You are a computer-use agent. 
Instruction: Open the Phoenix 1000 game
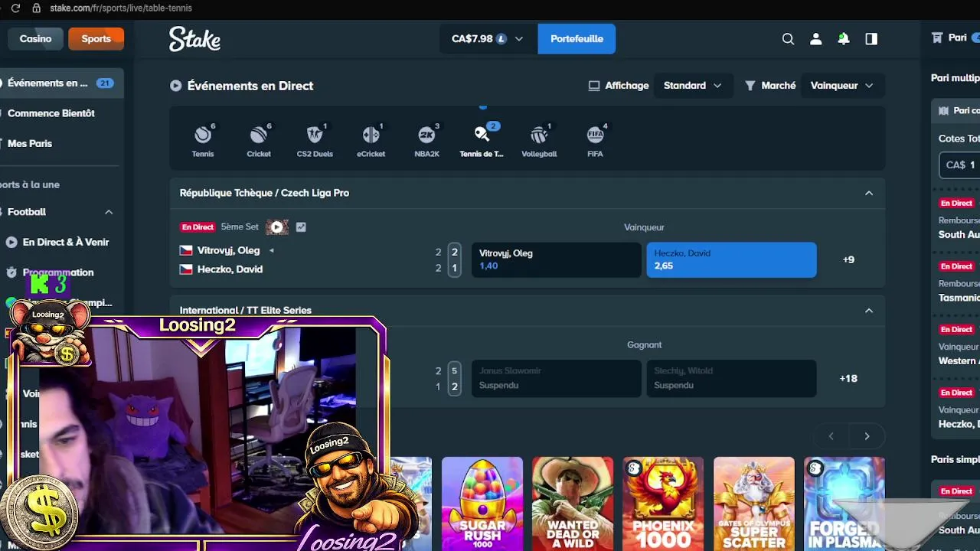(x=663, y=504)
